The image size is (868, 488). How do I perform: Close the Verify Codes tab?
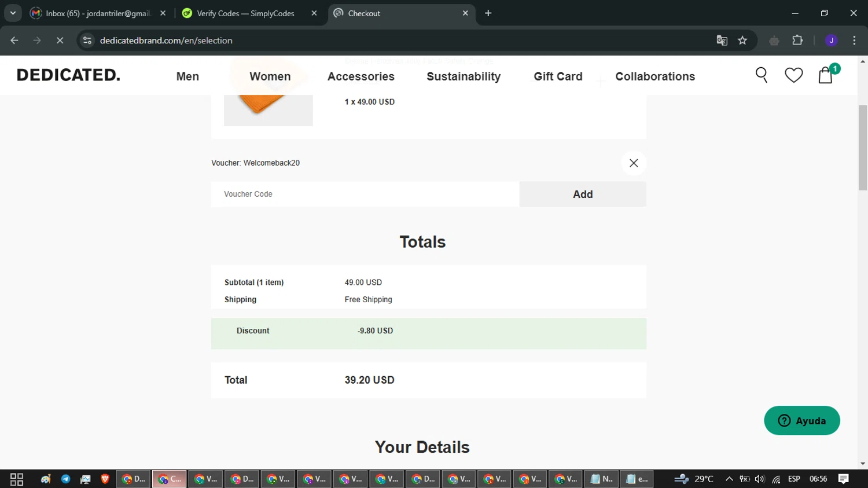click(x=314, y=13)
